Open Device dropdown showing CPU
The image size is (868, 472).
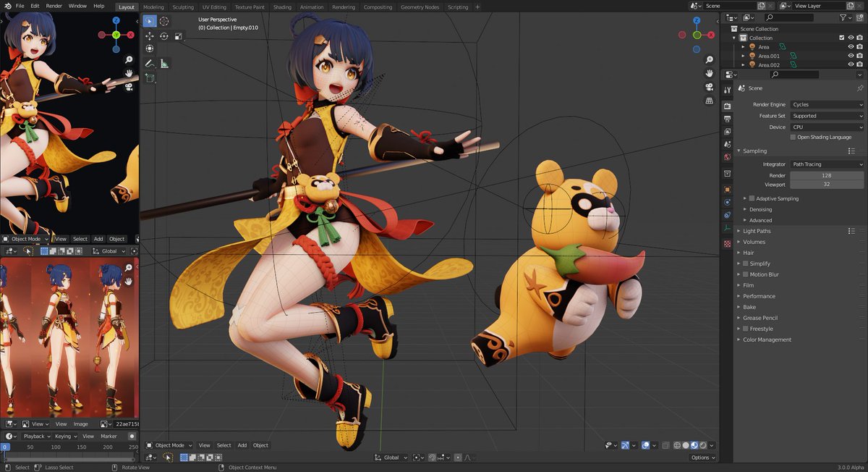pos(827,127)
